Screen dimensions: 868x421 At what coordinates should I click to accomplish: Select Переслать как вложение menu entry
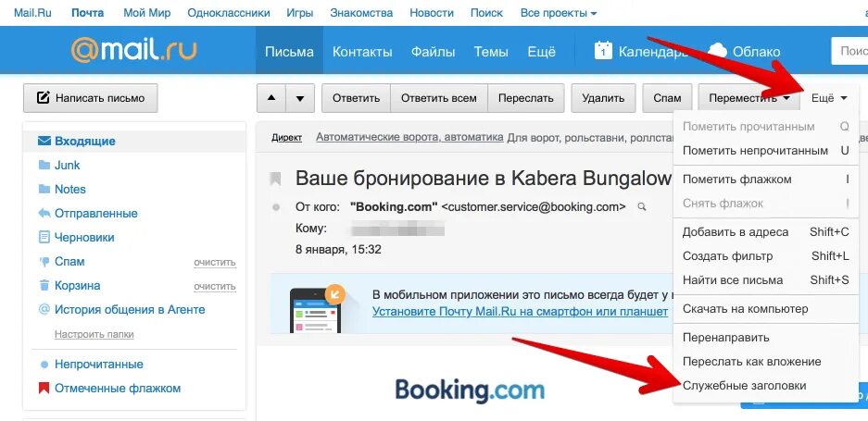pyautogui.click(x=765, y=362)
